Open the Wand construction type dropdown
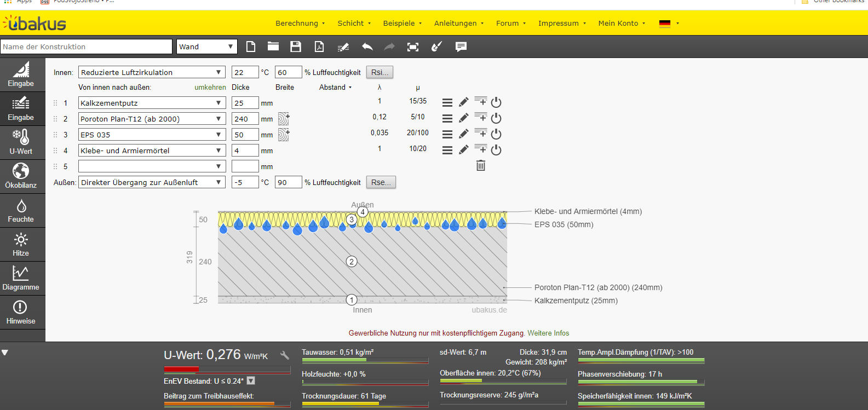 (206, 47)
